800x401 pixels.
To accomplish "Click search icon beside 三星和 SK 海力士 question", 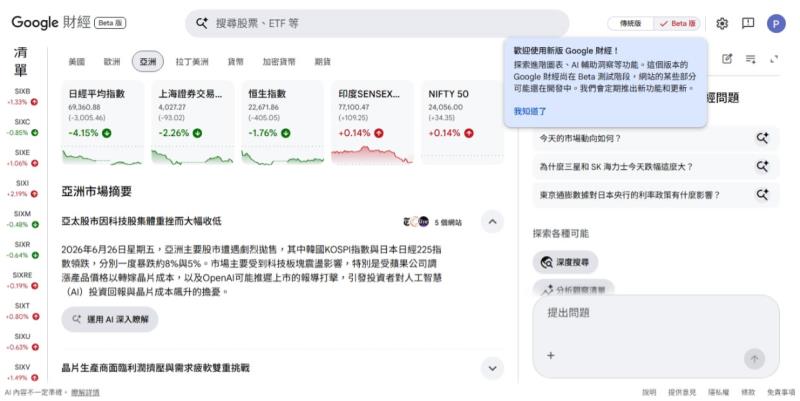I will pos(762,166).
